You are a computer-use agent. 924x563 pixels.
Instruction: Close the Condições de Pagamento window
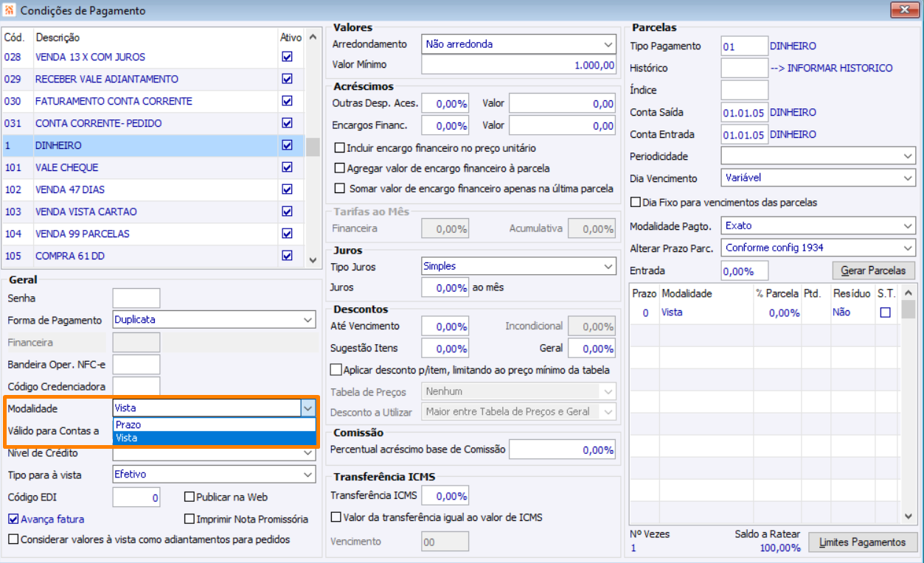[x=903, y=10]
